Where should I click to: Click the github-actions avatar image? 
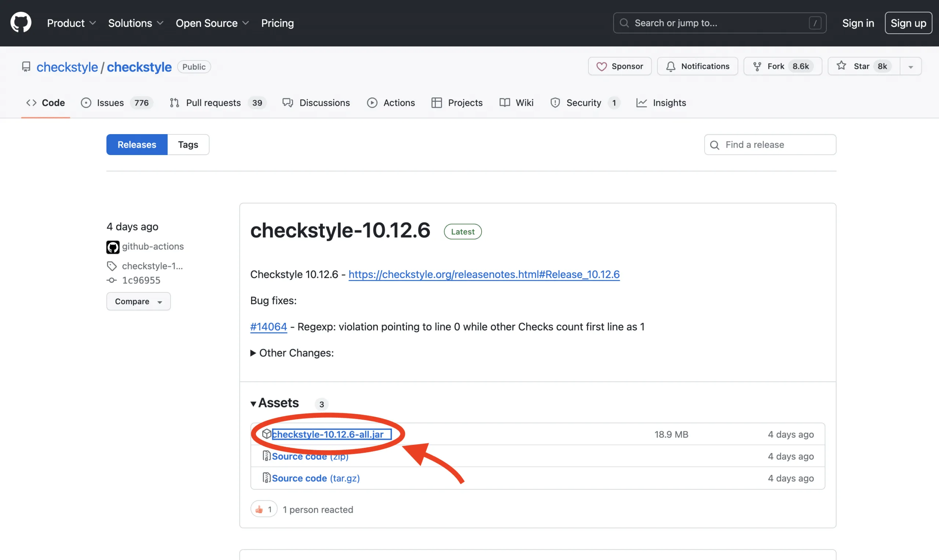[x=113, y=247]
